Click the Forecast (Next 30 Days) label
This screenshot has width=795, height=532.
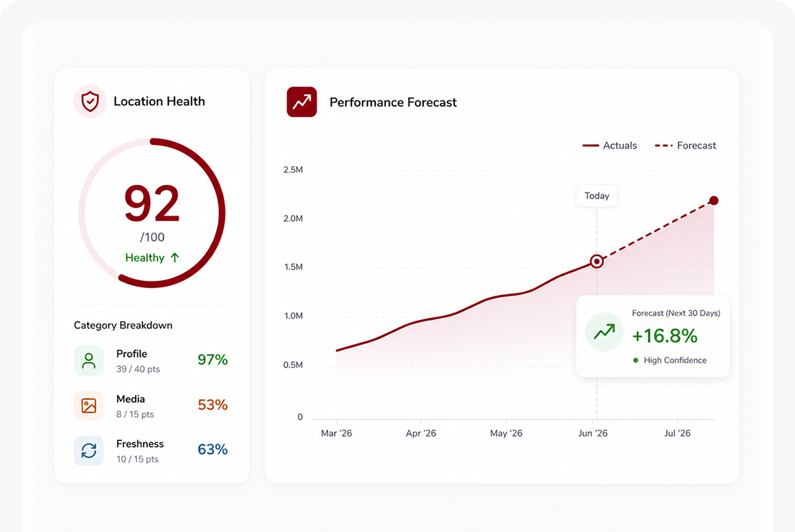(676, 313)
